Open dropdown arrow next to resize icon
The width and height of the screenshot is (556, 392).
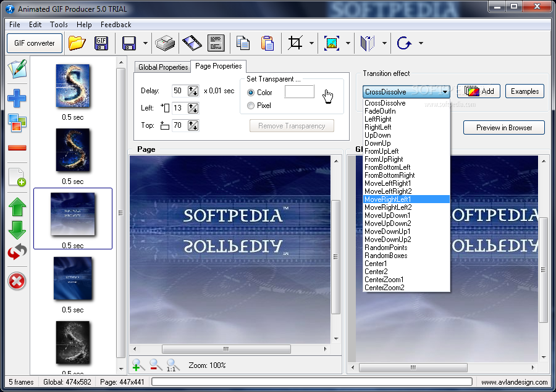(x=348, y=43)
